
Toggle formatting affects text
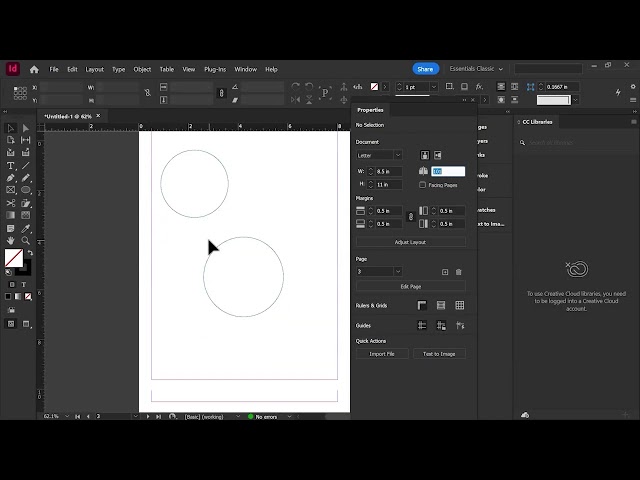point(24,284)
